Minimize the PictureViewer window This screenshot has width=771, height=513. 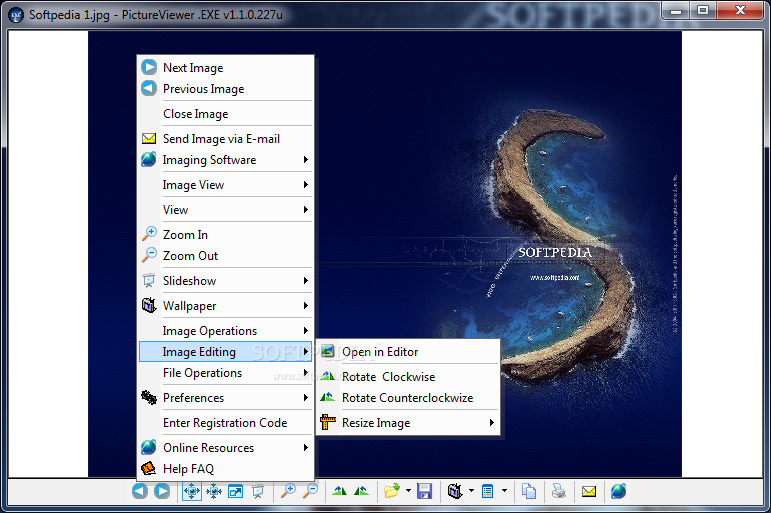(x=676, y=11)
